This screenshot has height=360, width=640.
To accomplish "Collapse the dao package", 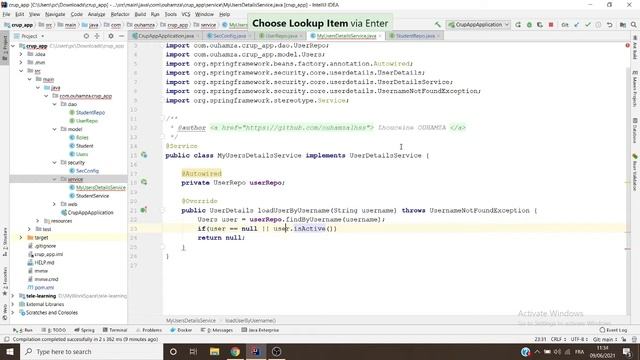I will tap(54, 104).
